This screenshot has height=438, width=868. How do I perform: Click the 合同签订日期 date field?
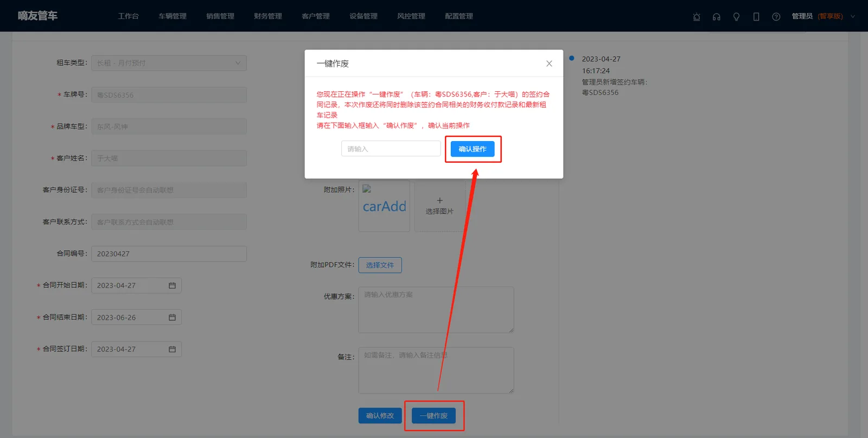(136, 349)
